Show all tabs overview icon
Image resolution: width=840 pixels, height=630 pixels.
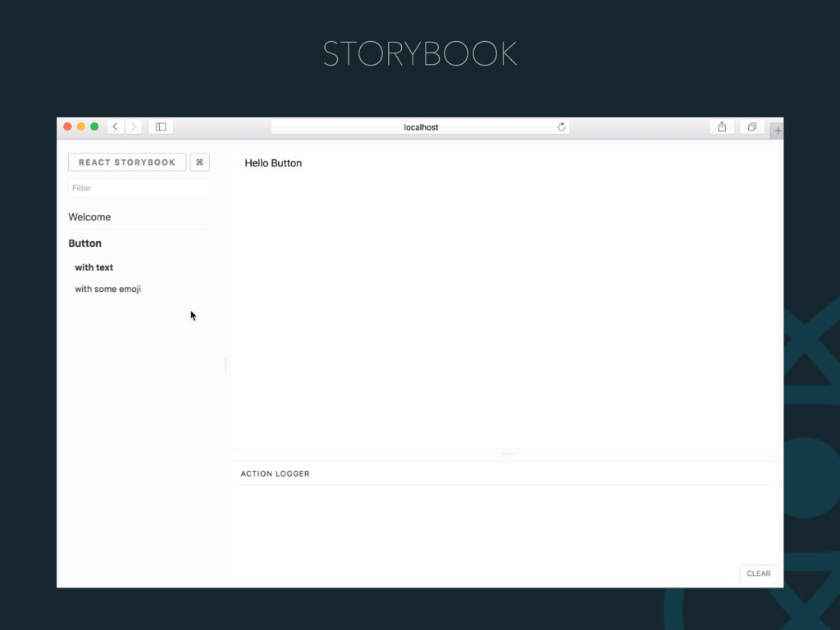coord(752,127)
